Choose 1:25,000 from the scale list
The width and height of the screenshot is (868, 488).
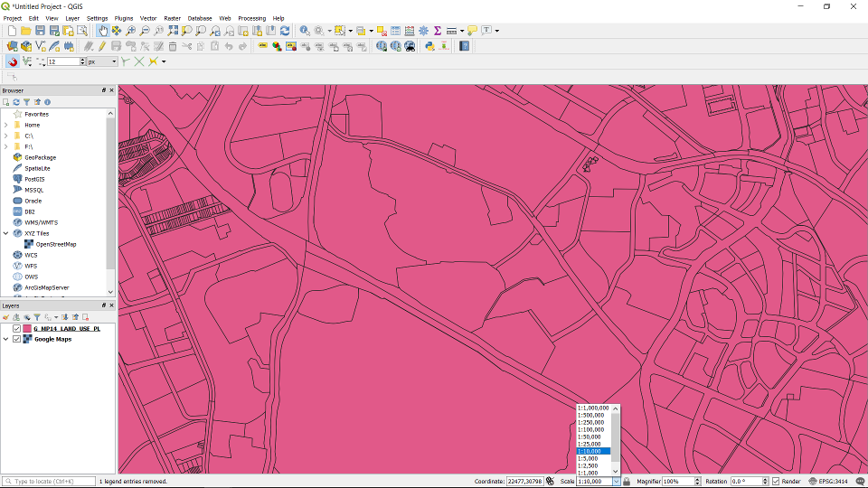589,444
